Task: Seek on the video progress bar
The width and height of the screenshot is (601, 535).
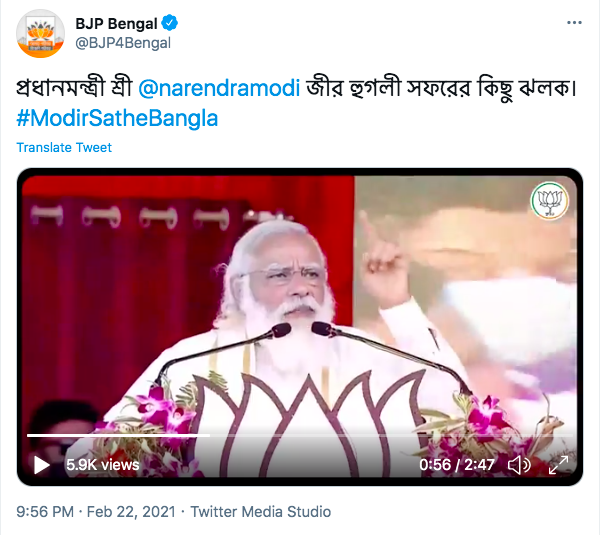Action: [300, 435]
